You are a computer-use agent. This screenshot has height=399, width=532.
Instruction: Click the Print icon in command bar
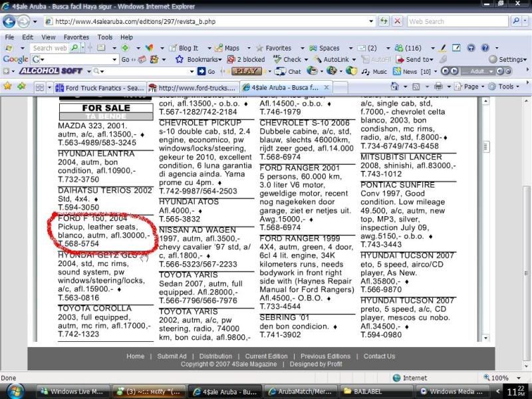click(438, 86)
